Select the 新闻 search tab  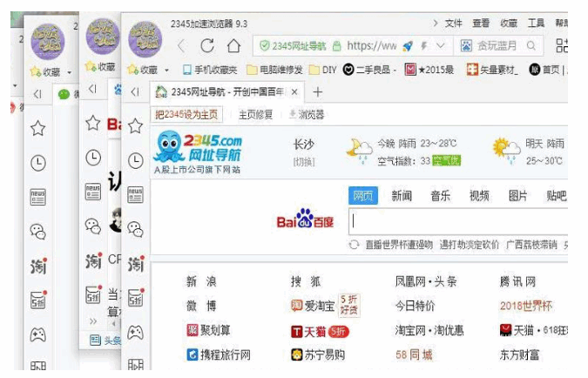pos(402,196)
